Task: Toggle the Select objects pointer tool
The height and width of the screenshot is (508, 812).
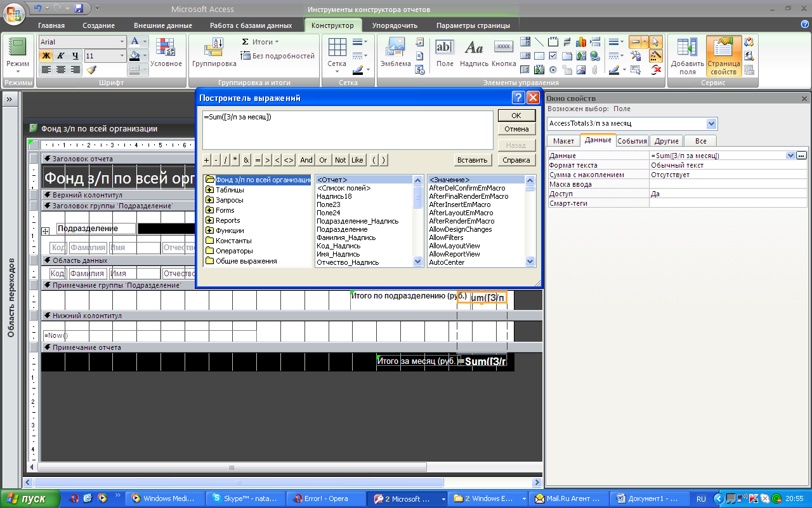Action: pos(657,42)
